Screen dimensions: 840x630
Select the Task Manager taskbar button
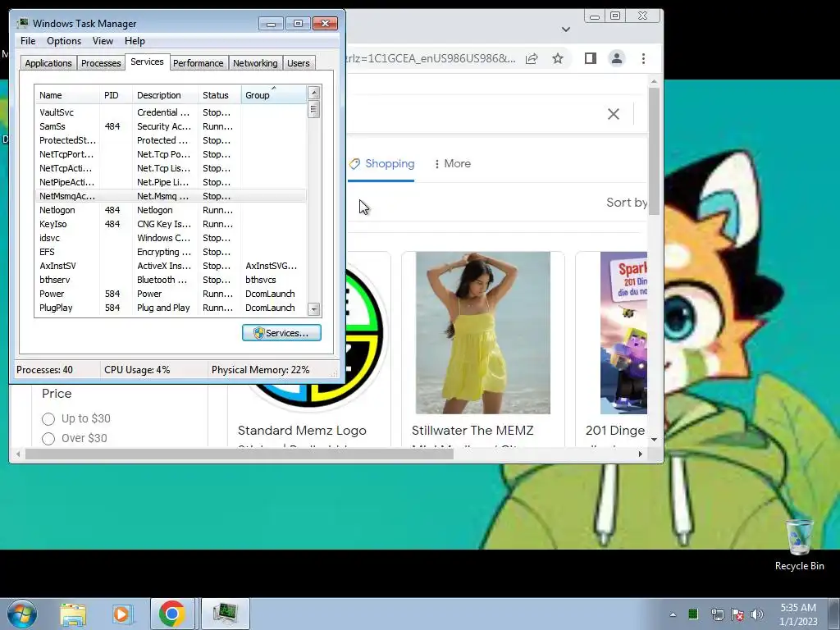coord(225,614)
